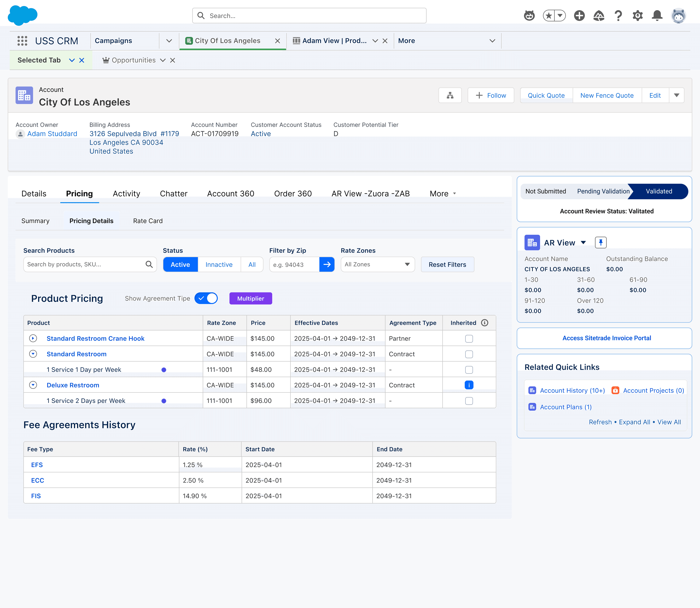This screenshot has height=608, width=700.
Task: Check Inherited box for Standard Restroom Crane Hook
Action: [x=469, y=339]
